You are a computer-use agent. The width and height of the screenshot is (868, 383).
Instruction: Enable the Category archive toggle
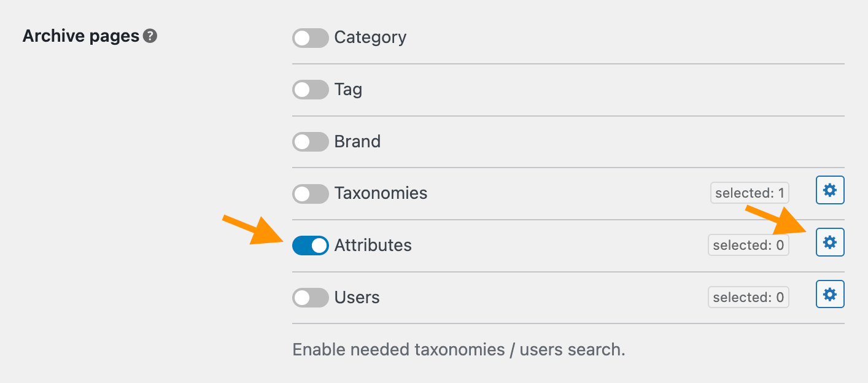point(311,38)
